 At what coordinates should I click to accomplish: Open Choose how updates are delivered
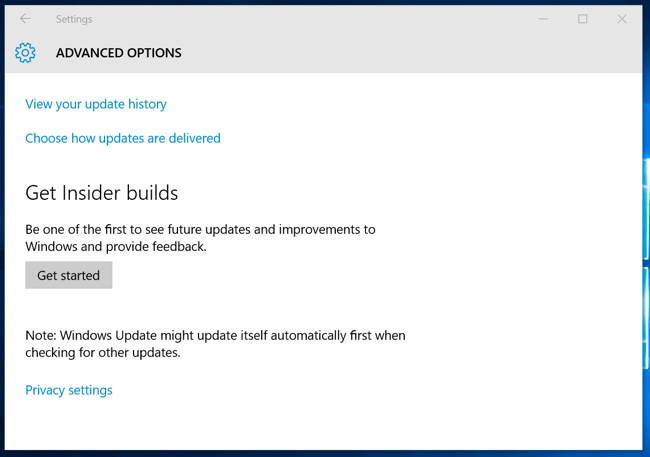point(123,138)
